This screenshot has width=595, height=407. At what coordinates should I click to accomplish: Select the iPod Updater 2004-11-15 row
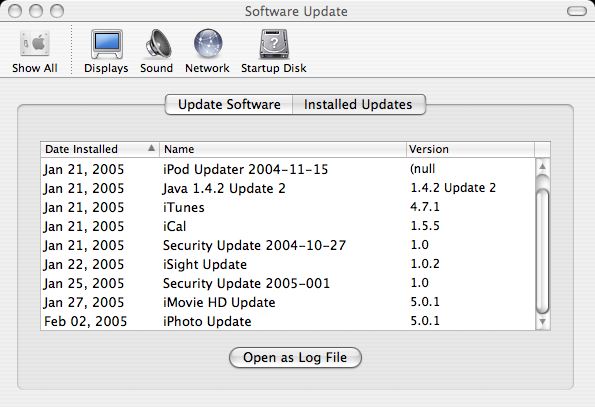[x=288, y=169]
